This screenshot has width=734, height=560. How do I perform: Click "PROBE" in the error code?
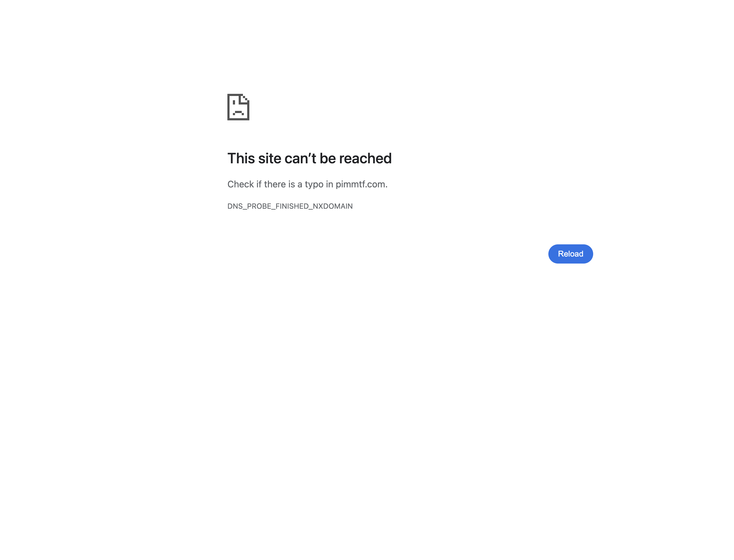pos(259,206)
